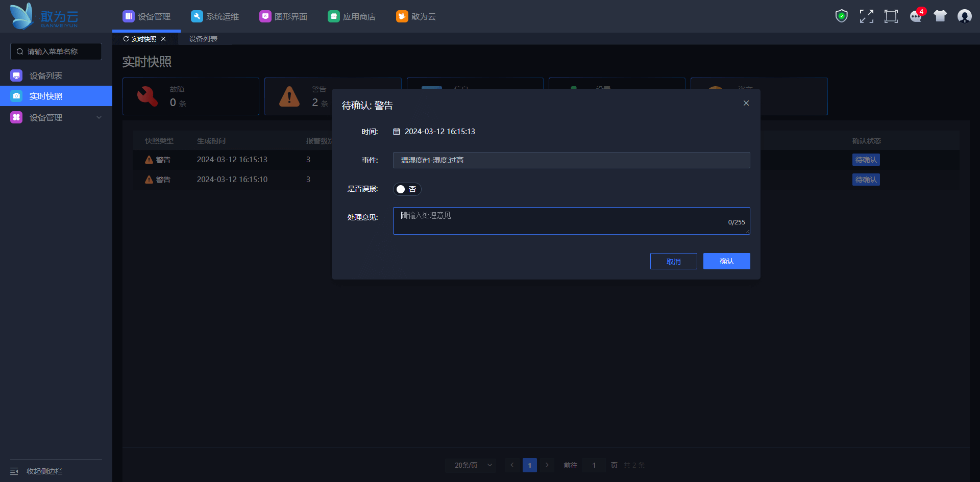
Task: Open the 敢为云 top navigation menu
Action: click(x=416, y=16)
